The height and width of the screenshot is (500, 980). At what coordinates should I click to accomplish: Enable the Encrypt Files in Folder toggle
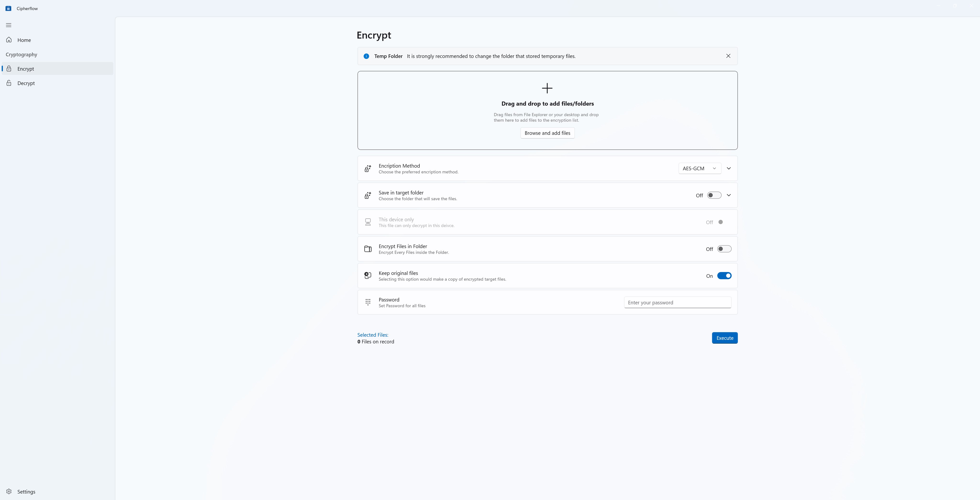click(x=724, y=249)
